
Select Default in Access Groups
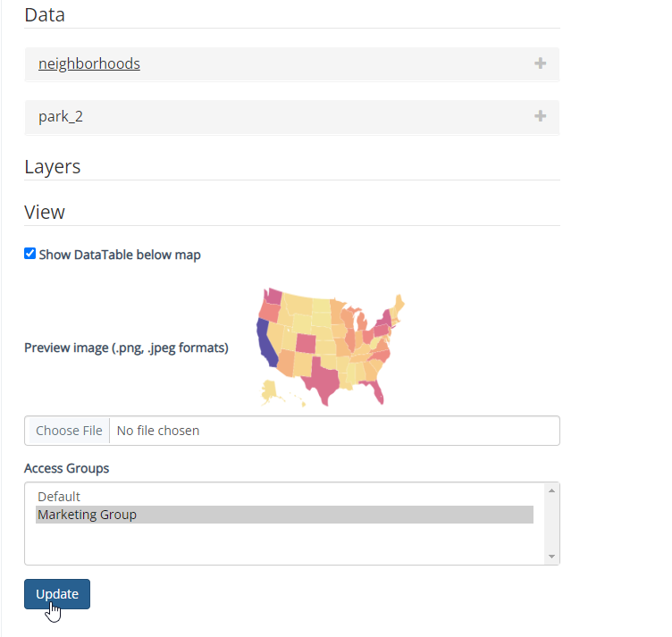(59, 497)
